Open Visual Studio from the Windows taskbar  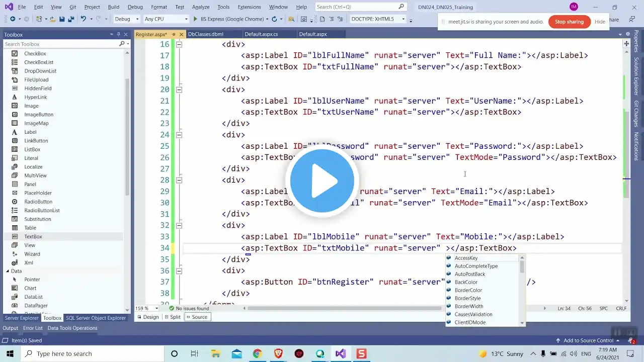tap(341, 353)
